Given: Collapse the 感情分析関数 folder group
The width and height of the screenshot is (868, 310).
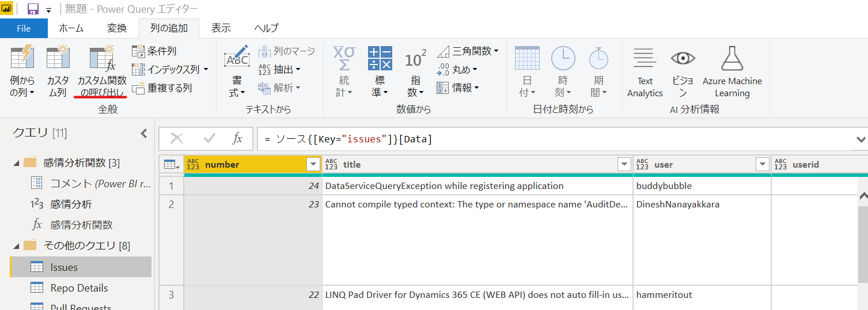Looking at the screenshot, I should click(16, 163).
